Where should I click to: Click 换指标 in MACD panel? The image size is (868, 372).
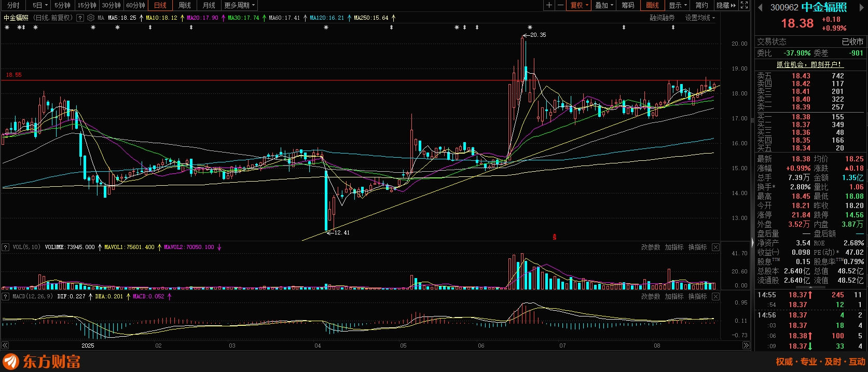point(697,296)
